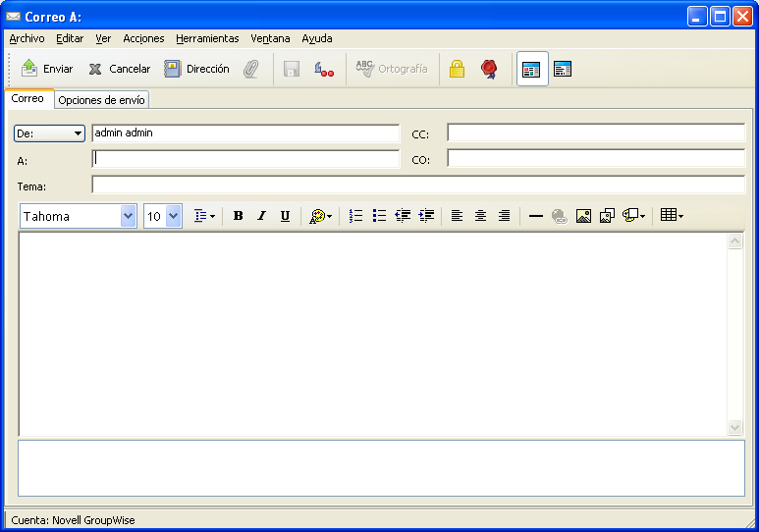
Task: Click the admin admin sender field
Action: pos(245,133)
